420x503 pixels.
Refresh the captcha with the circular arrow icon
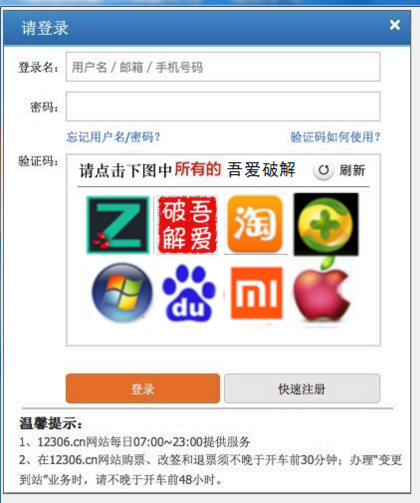click(323, 170)
